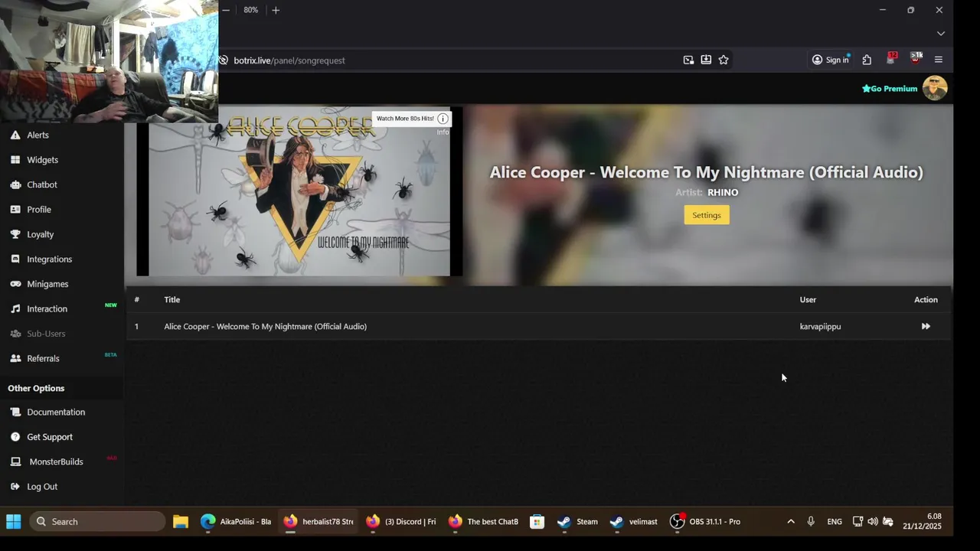Image resolution: width=980 pixels, height=551 pixels.
Task: Open Steam from taskbar
Action: pos(578,521)
